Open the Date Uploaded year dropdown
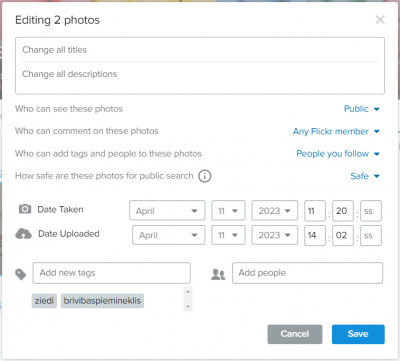Image resolution: width=400 pixels, height=361 pixels. click(x=275, y=235)
